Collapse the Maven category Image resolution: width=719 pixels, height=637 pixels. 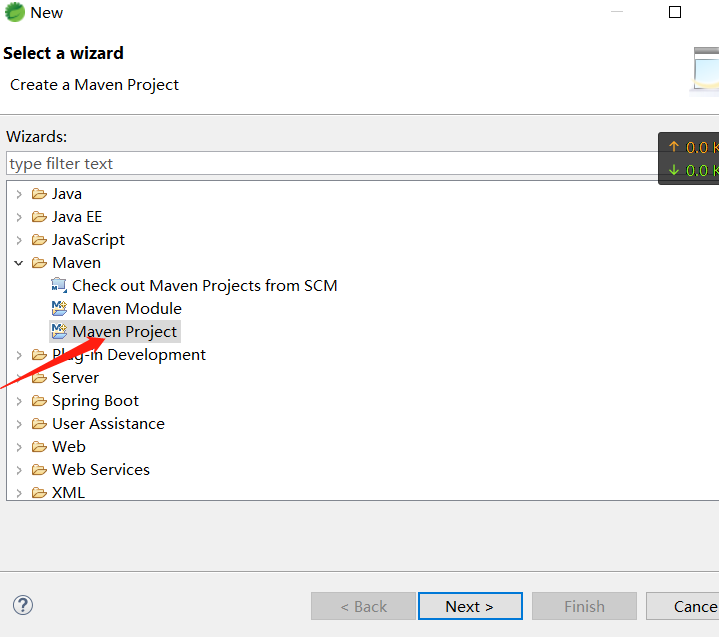(19, 263)
